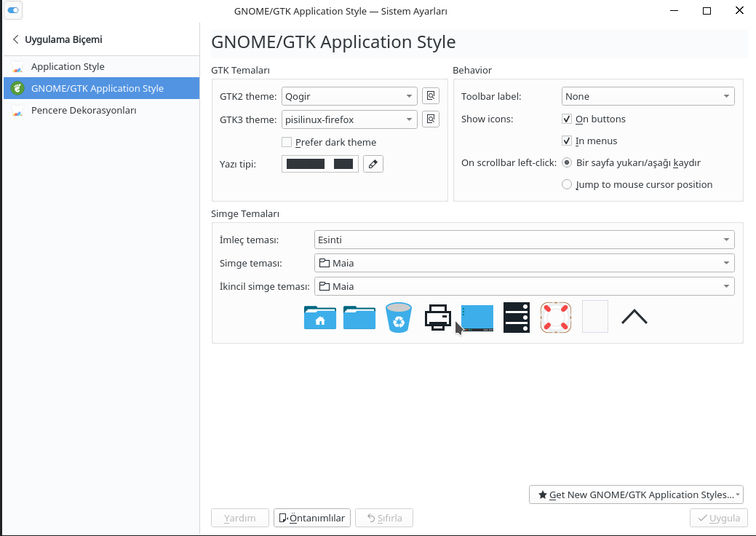
Task: Expand the Toolbar label dropdown
Action: pyautogui.click(x=648, y=96)
